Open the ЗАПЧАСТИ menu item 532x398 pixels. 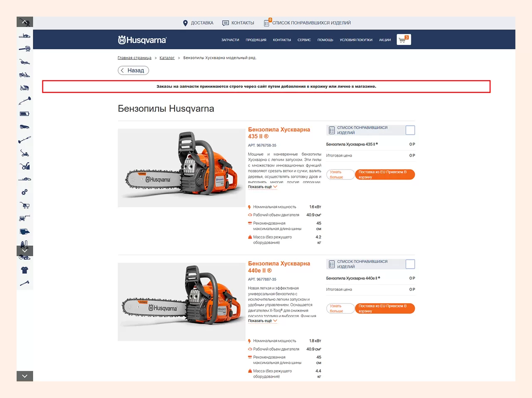[x=230, y=40]
